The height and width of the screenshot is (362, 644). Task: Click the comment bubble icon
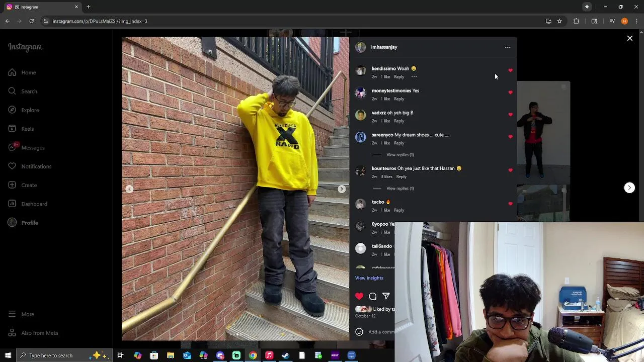373,297
